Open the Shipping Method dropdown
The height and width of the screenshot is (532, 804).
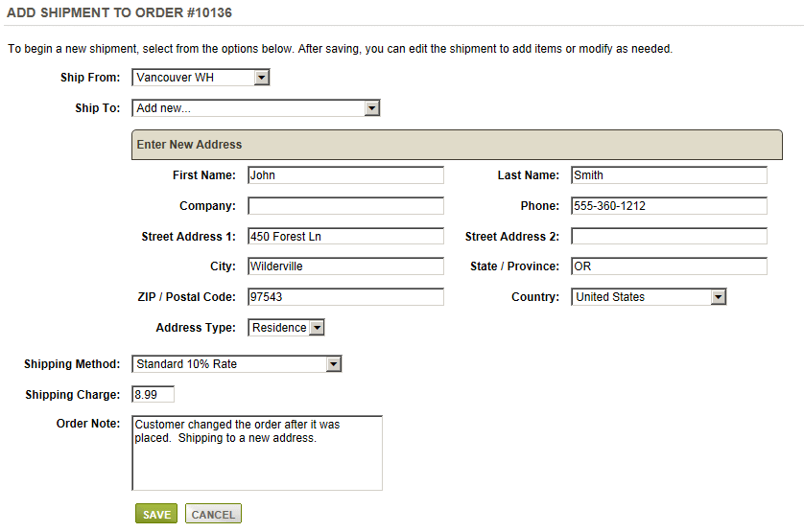(x=236, y=364)
